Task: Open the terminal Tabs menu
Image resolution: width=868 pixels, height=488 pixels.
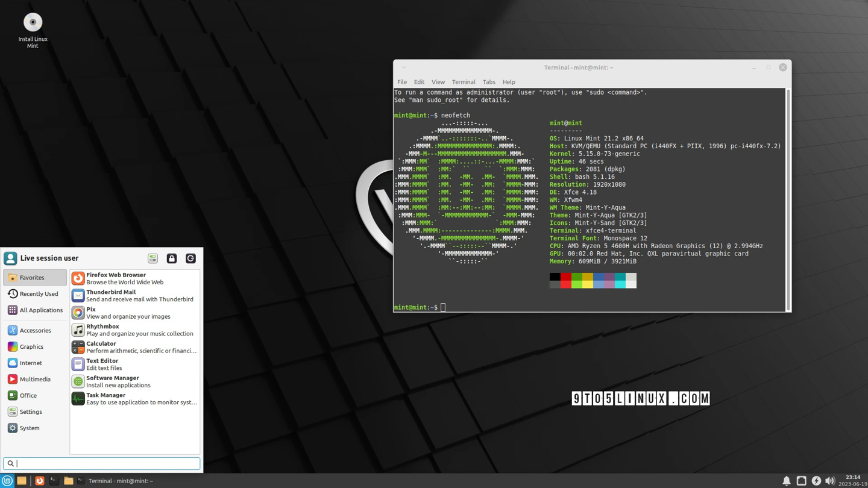Action: point(489,82)
